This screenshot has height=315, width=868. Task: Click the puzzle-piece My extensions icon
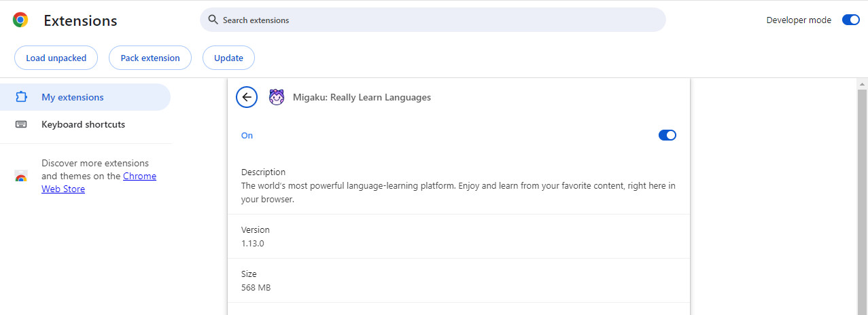click(x=21, y=97)
